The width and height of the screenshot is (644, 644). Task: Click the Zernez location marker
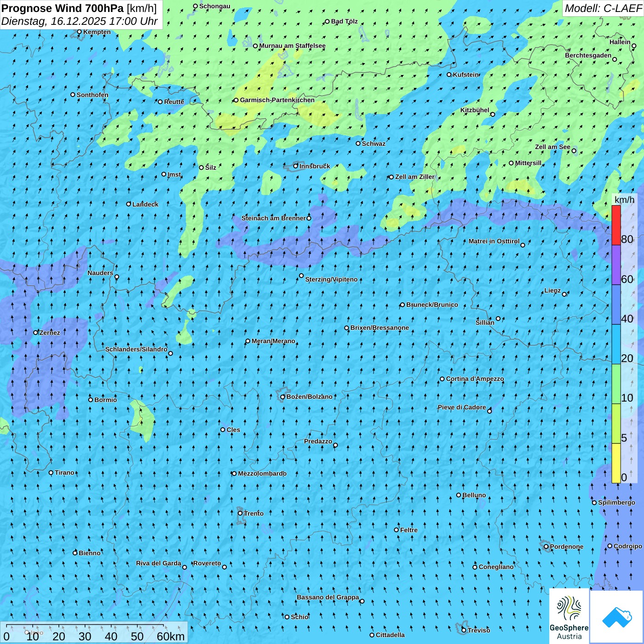(x=36, y=333)
